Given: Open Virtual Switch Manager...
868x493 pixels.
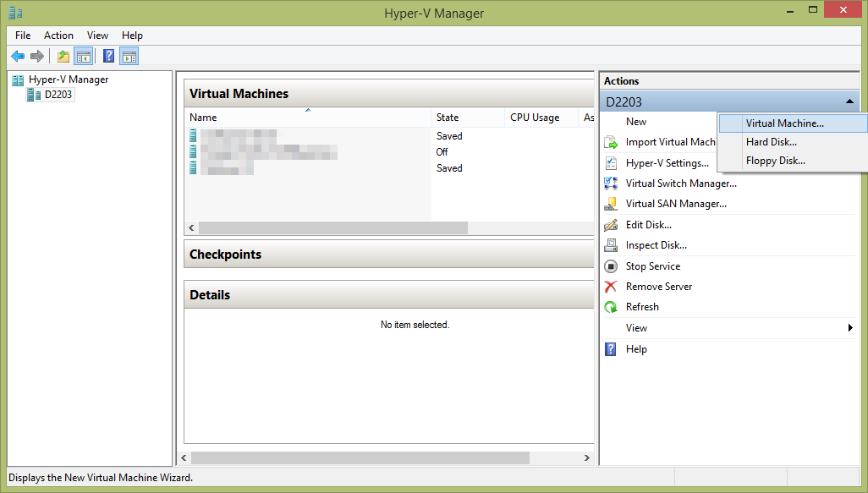Looking at the screenshot, I should click(x=681, y=184).
